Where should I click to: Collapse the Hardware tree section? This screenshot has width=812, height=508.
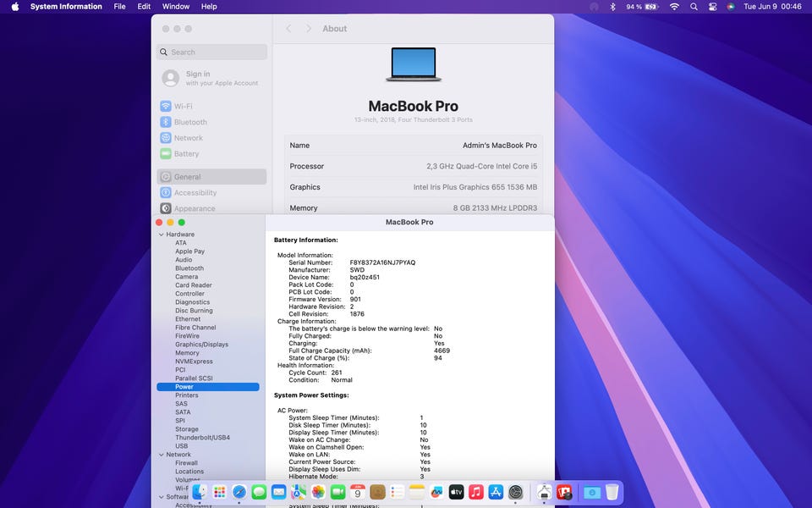(x=161, y=235)
